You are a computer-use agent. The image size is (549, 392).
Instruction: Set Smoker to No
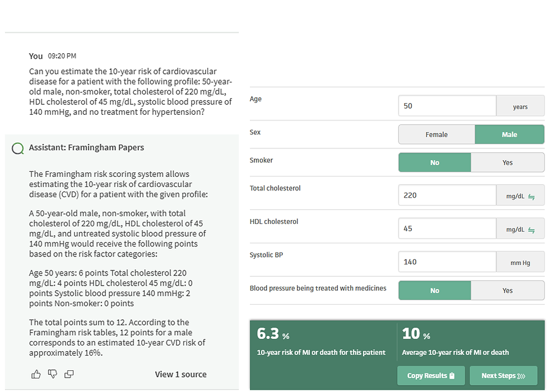coord(435,162)
